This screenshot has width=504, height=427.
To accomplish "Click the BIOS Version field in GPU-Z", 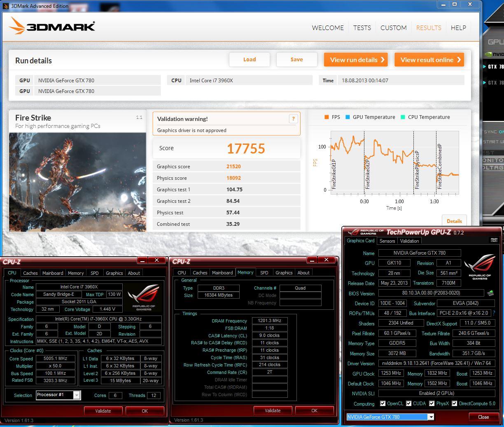I will [431, 293].
